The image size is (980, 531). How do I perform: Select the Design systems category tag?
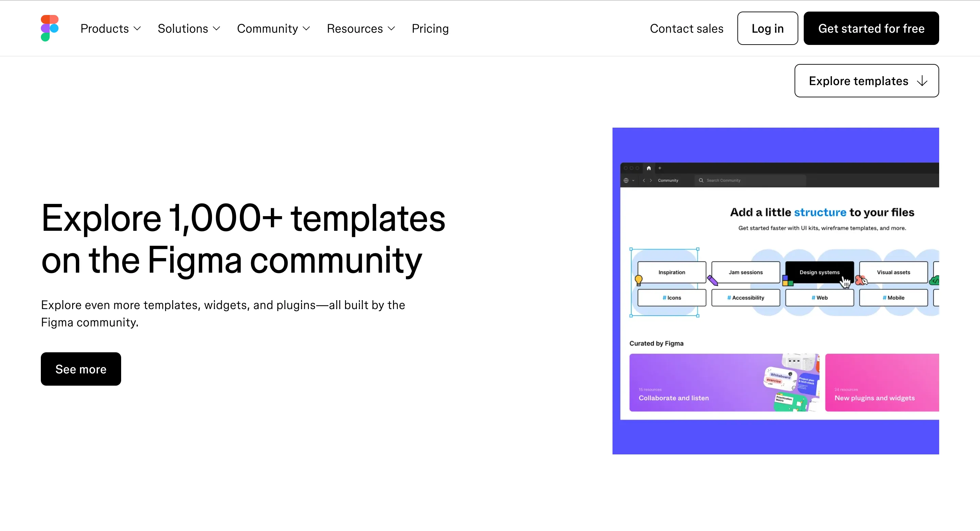coord(819,272)
